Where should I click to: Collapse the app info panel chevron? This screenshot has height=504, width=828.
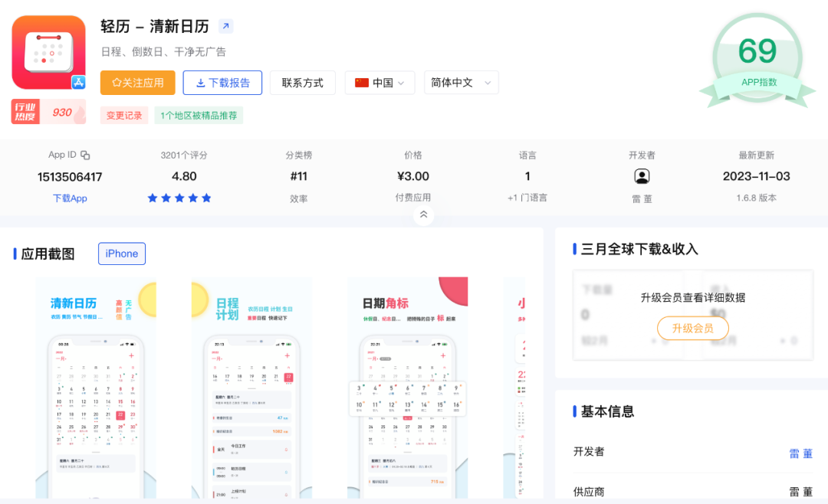pyautogui.click(x=423, y=214)
